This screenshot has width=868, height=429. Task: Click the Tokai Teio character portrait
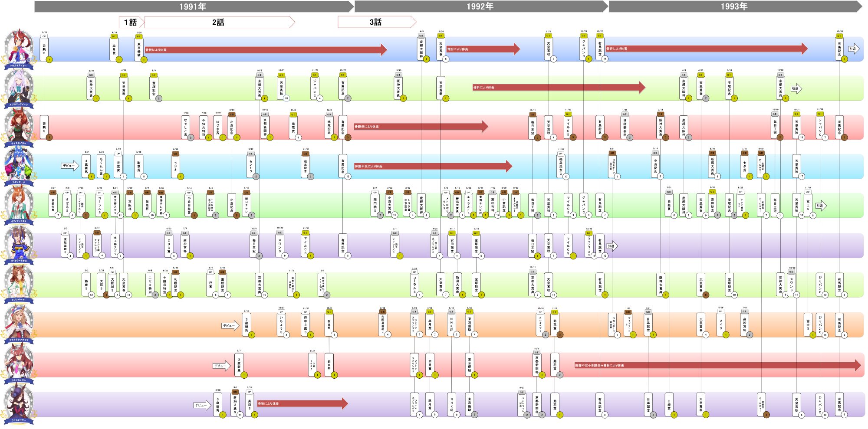click(19, 48)
